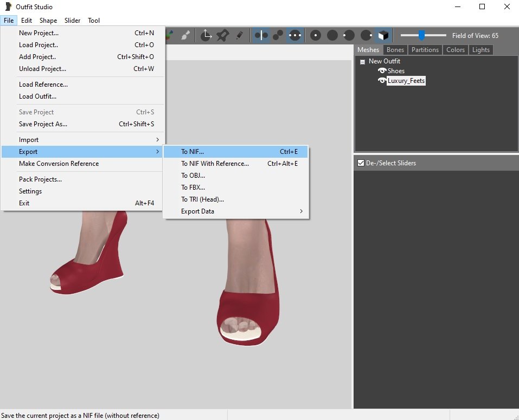This screenshot has width=519, height=420.
Task: Switch to the Bones tab
Action: click(395, 50)
